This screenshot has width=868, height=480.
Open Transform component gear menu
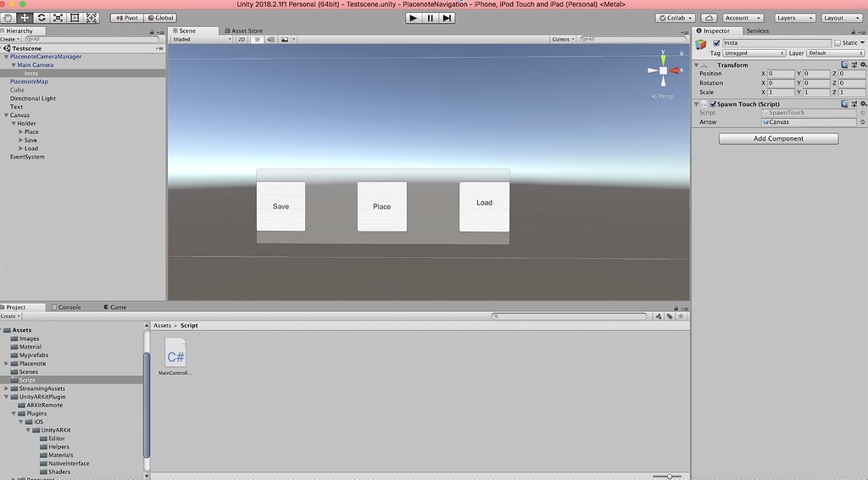click(x=863, y=64)
